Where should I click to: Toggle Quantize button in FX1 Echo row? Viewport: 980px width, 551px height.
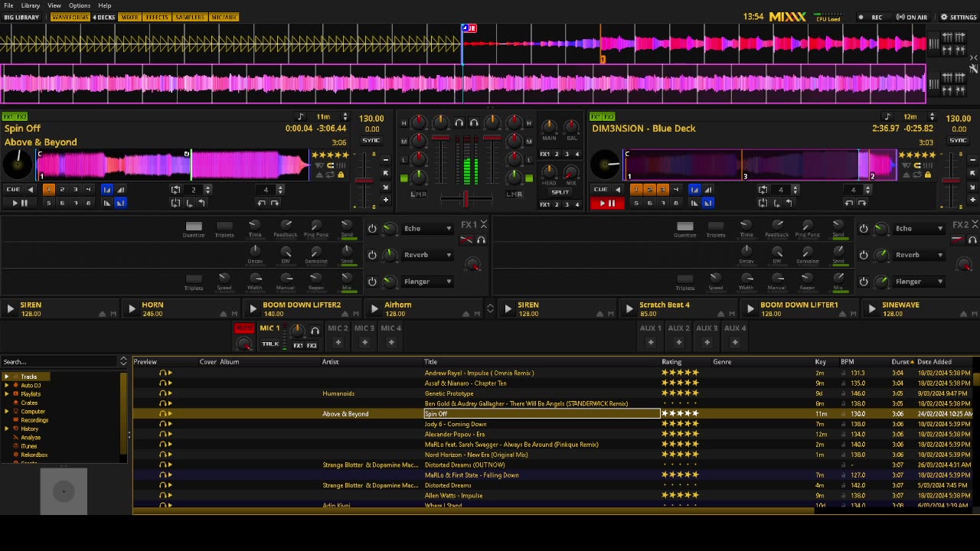(x=194, y=227)
